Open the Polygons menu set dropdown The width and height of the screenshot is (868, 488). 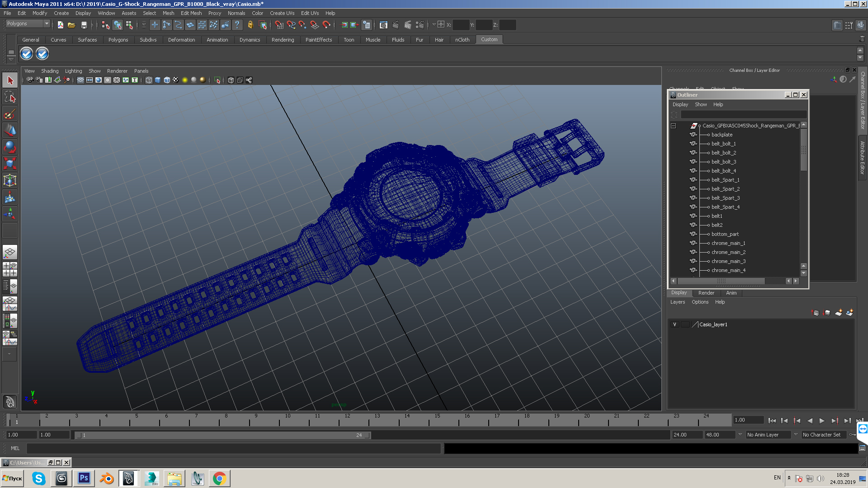click(x=28, y=23)
